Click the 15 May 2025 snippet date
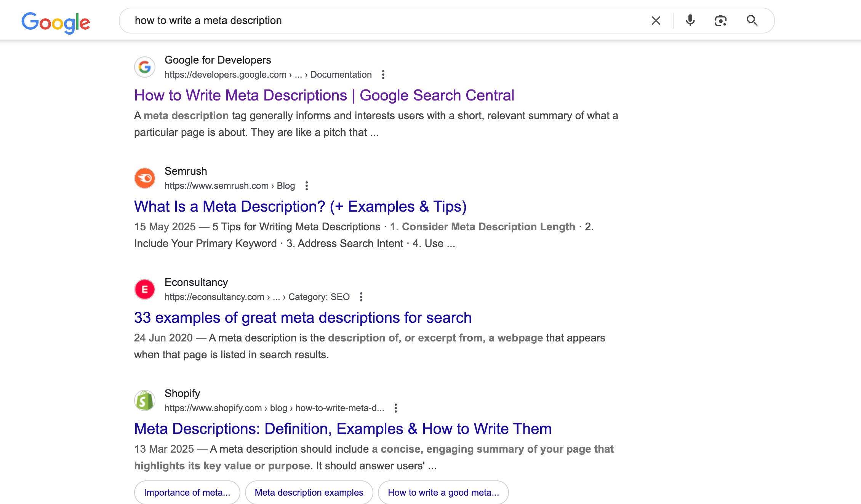This screenshot has width=861, height=504. pyautogui.click(x=165, y=227)
